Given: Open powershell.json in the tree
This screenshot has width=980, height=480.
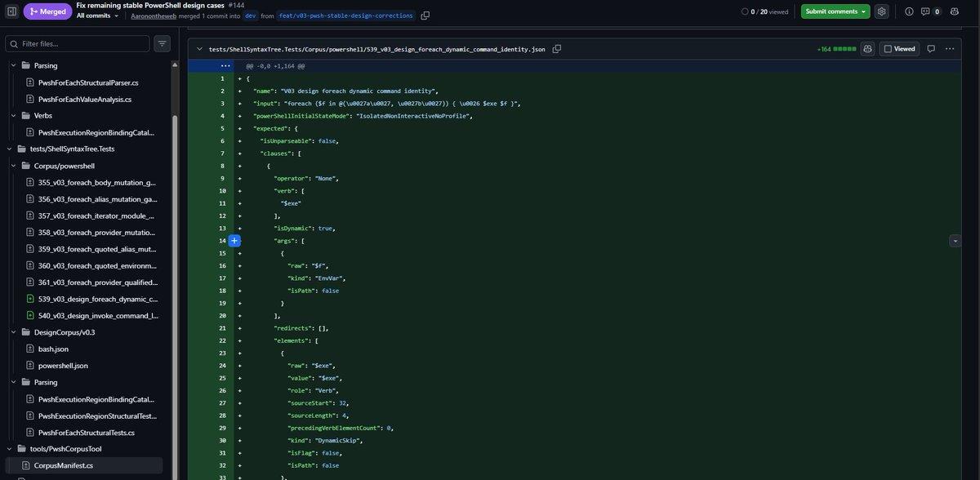Looking at the screenshot, I should pos(63,365).
